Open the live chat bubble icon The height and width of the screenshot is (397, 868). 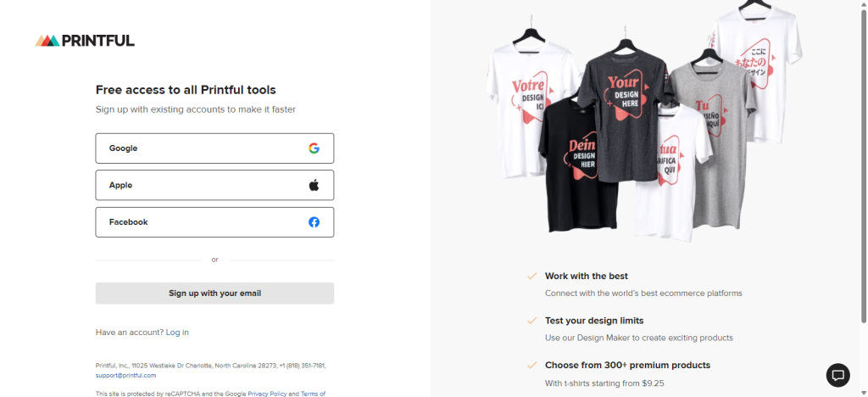[x=838, y=376]
